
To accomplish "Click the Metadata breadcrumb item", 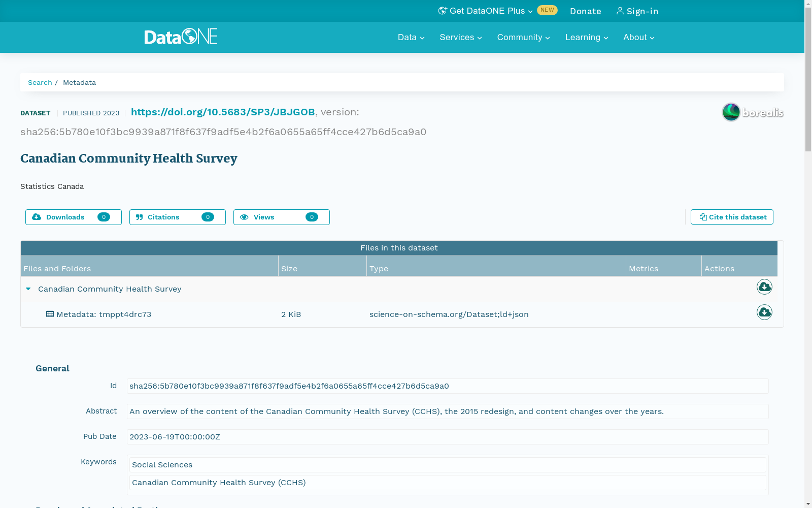I will tap(79, 82).
